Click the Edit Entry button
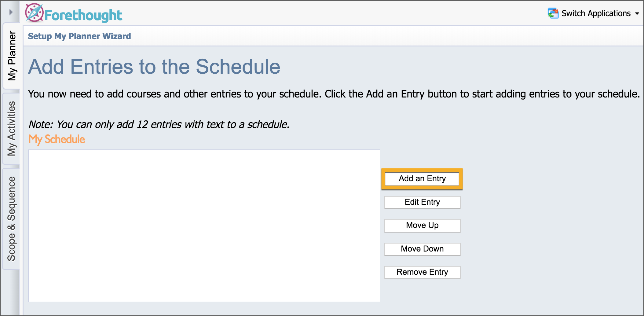Viewport: 644px width, 316px height. tap(422, 202)
